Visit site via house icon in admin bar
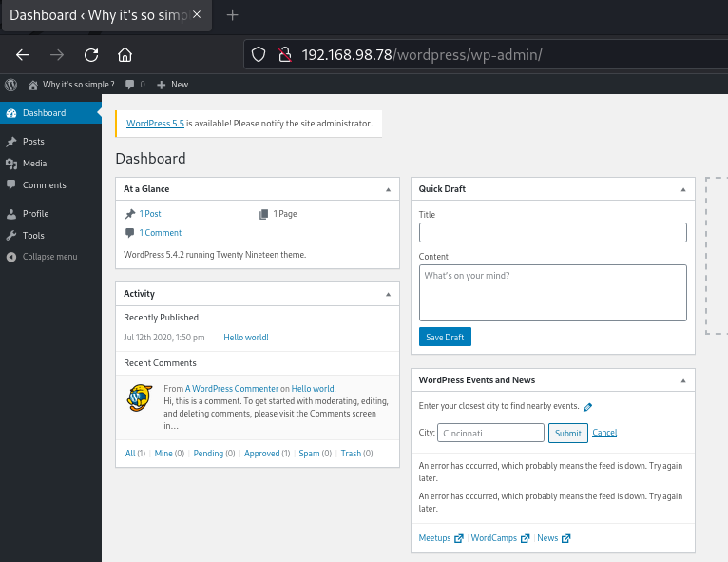Screen dimensions: 728x562 [33, 85]
